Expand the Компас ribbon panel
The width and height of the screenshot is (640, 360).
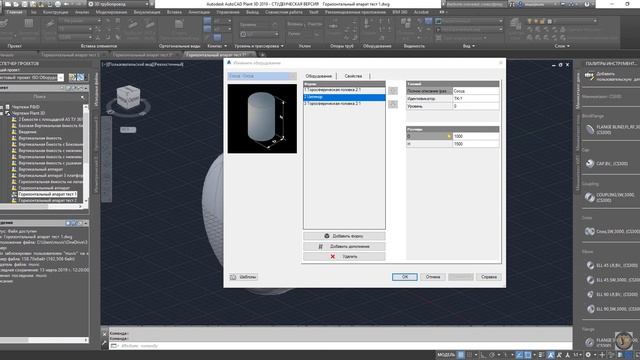(x=217, y=46)
